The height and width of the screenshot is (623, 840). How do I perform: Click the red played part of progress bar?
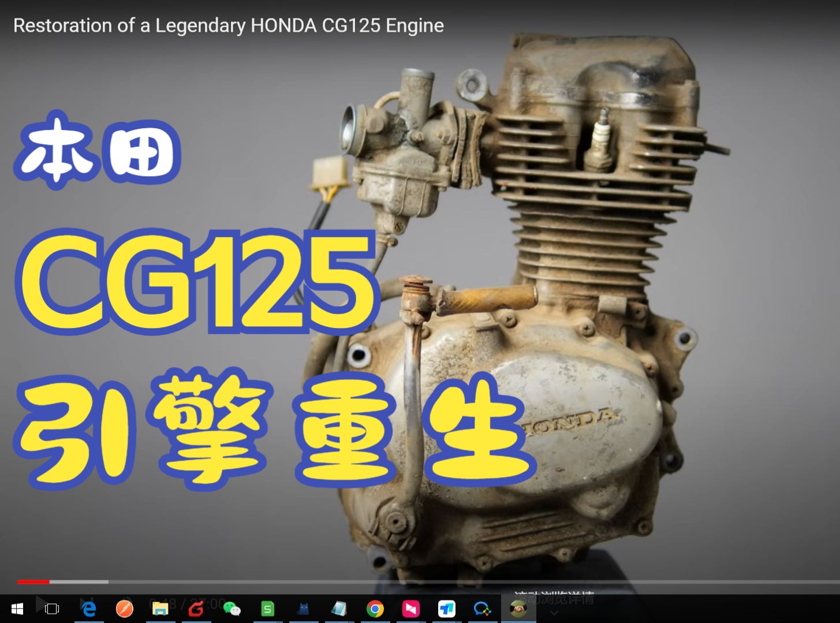(33, 581)
